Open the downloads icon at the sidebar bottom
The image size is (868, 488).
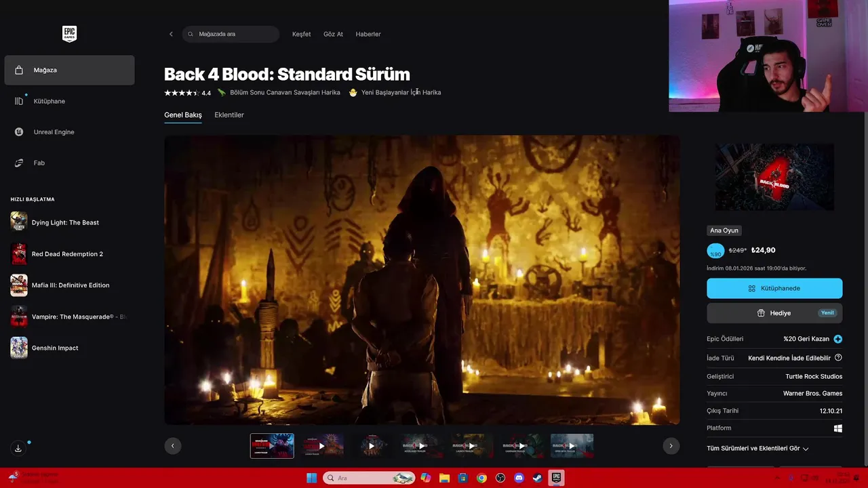[18, 448]
